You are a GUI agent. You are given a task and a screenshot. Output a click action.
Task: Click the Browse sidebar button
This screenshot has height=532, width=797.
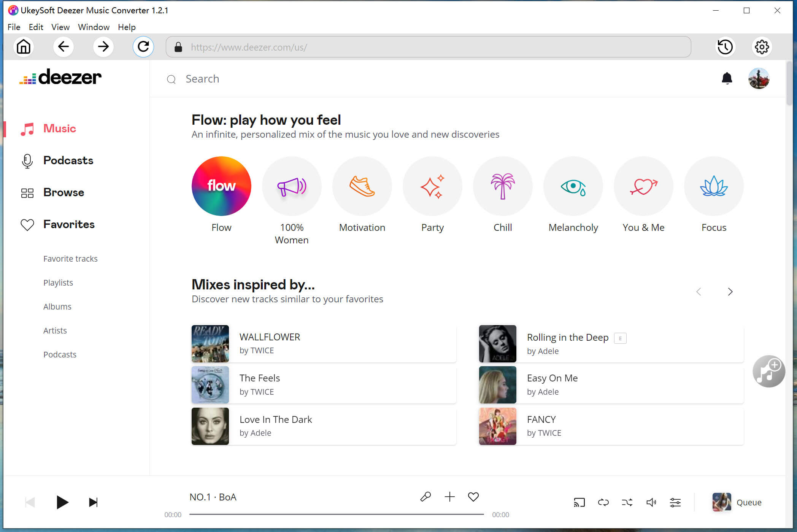(64, 192)
